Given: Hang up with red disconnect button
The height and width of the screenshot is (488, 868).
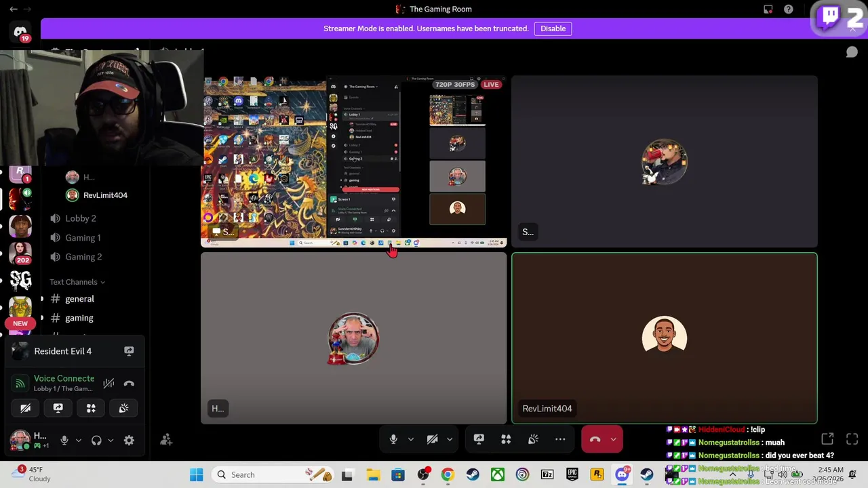Looking at the screenshot, I should (x=595, y=439).
